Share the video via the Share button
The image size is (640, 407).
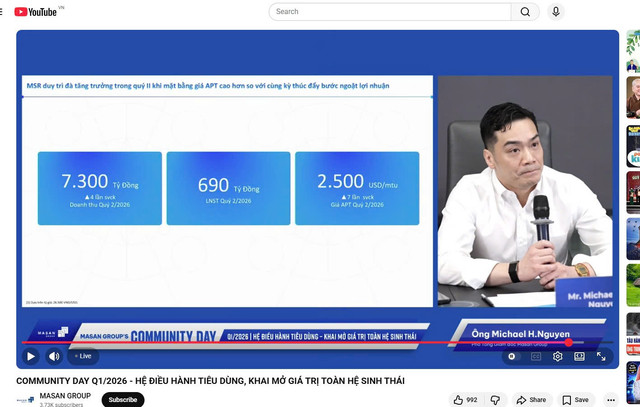pos(531,400)
